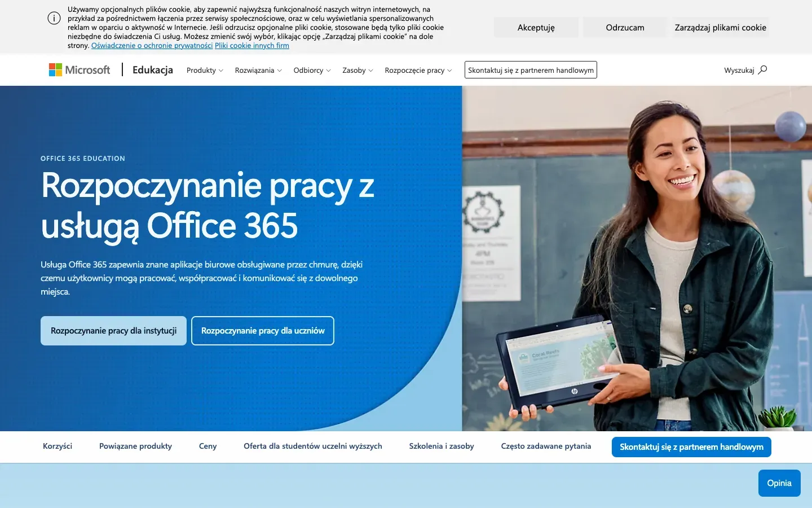Jump to the Korzyści section
Image resolution: width=812 pixels, height=508 pixels.
tap(58, 446)
